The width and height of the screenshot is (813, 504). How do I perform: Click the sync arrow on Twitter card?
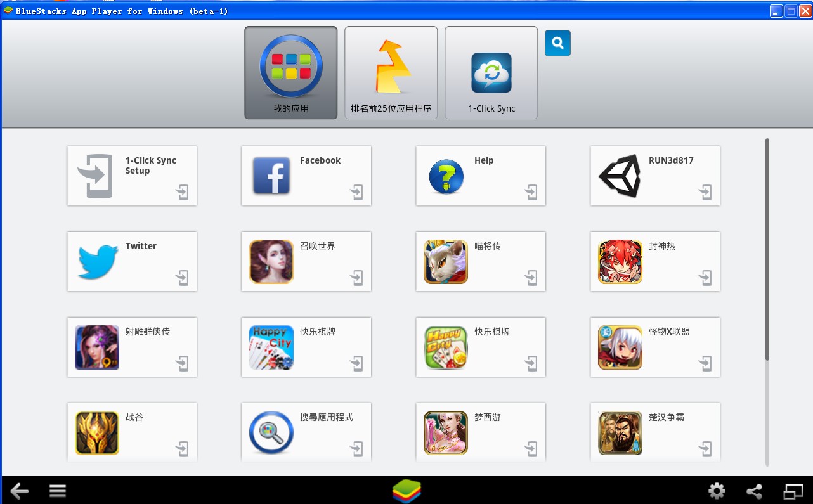pos(182,278)
